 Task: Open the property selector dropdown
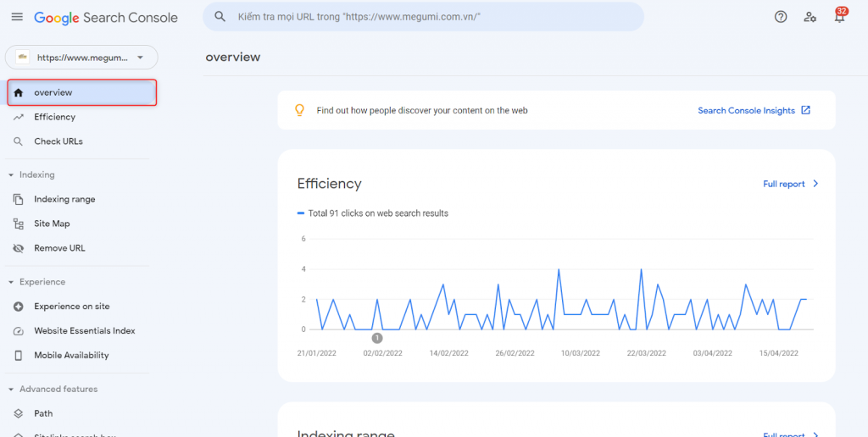coord(81,57)
